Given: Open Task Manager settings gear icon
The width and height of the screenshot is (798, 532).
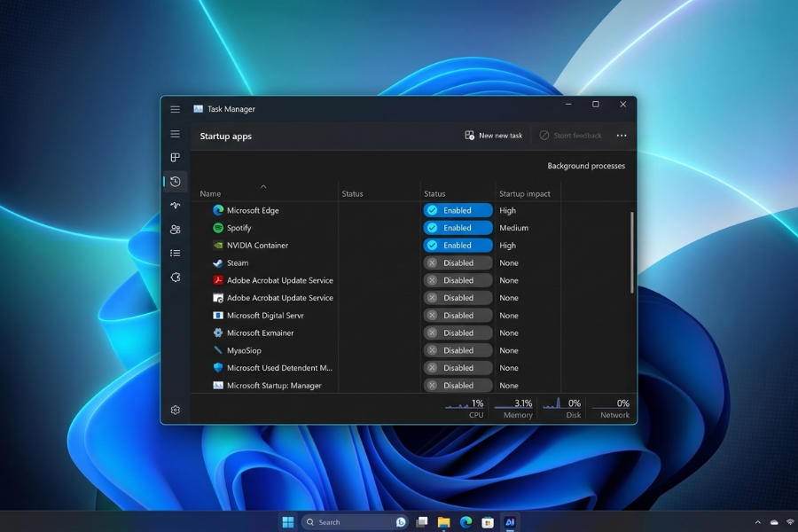Looking at the screenshot, I should click(175, 410).
